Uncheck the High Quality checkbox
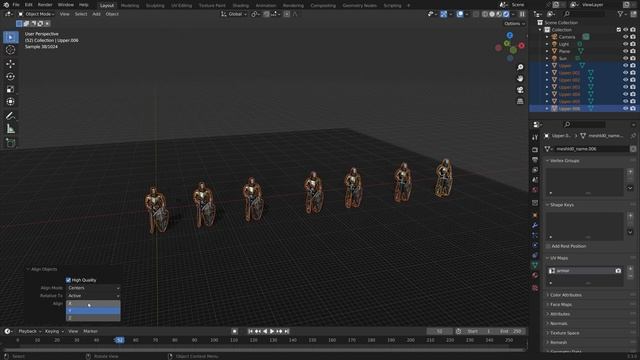The height and width of the screenshot is (360, 640). coord(68,280)
